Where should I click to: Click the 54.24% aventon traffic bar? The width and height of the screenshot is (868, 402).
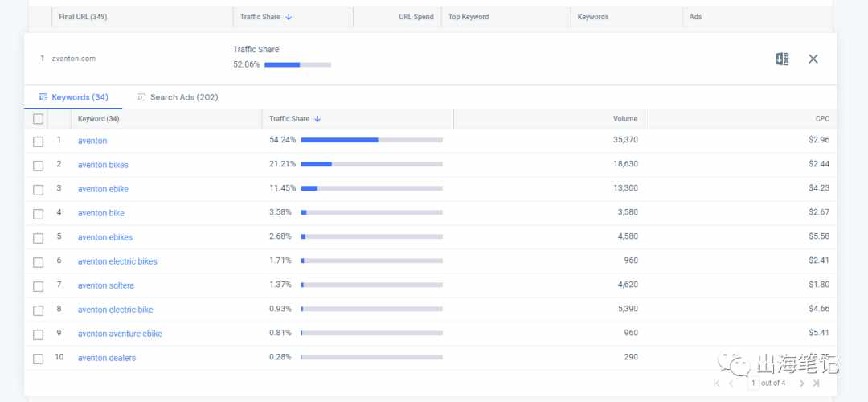click(x=371, y=140)
